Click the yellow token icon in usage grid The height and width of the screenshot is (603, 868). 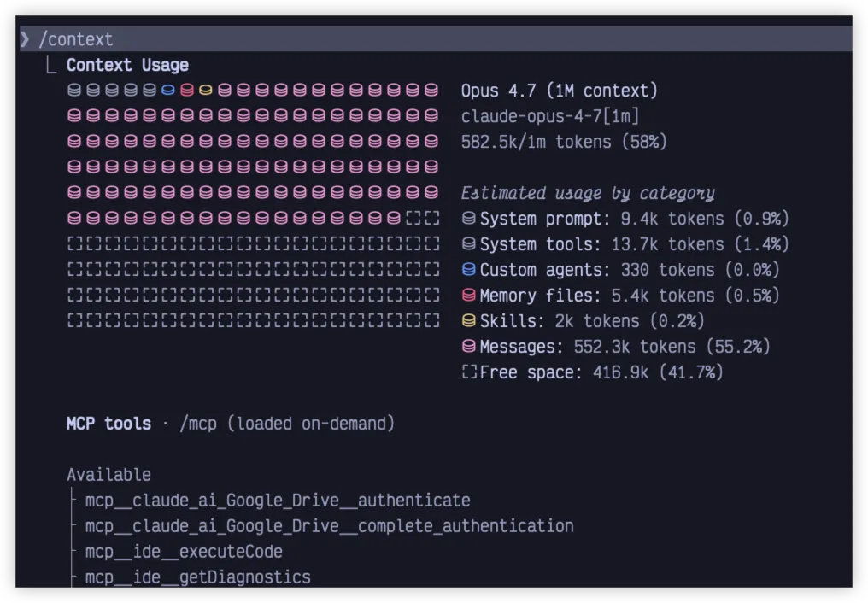point(206,90)
